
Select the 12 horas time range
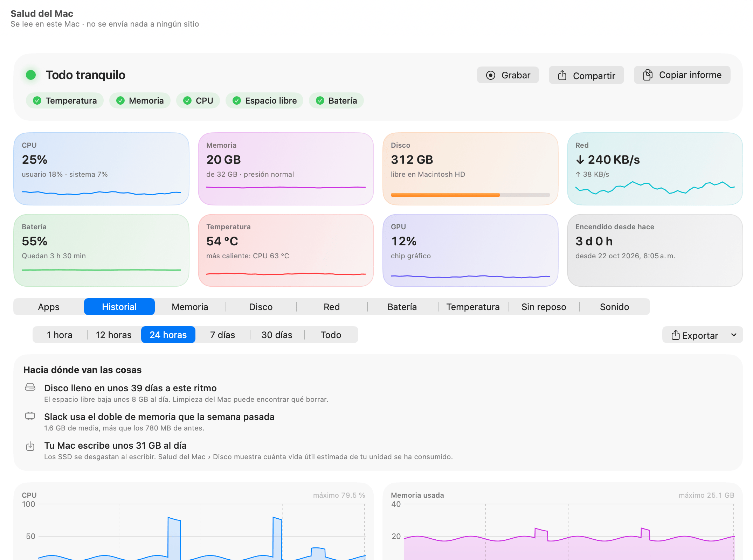[114, 335]
